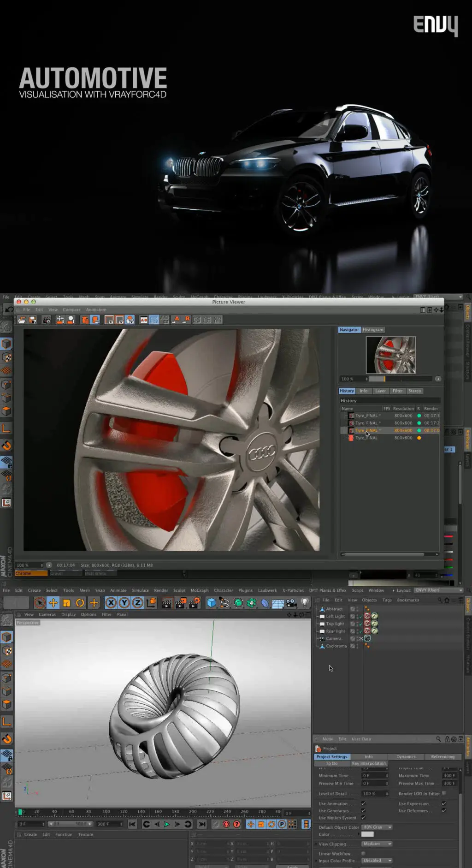Click the save image icon in Picture Viewer
This screenshot has height=868, width=472.
33,320
